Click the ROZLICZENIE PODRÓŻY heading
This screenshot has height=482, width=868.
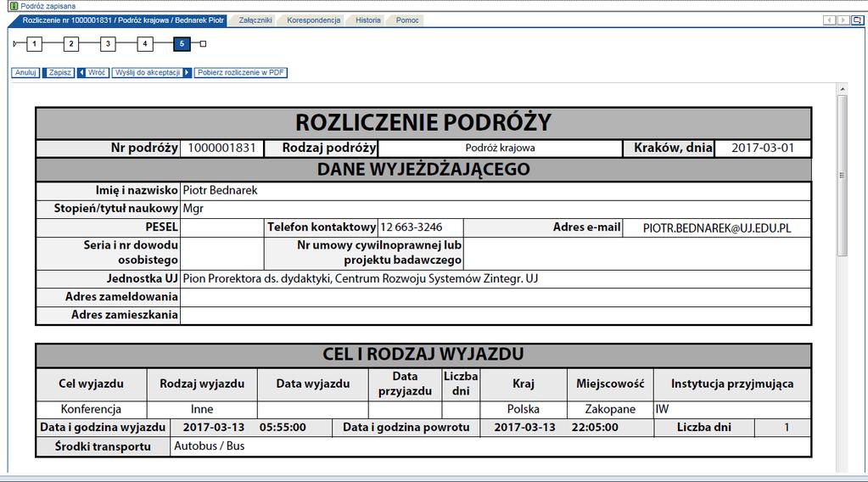click(423, 122)
